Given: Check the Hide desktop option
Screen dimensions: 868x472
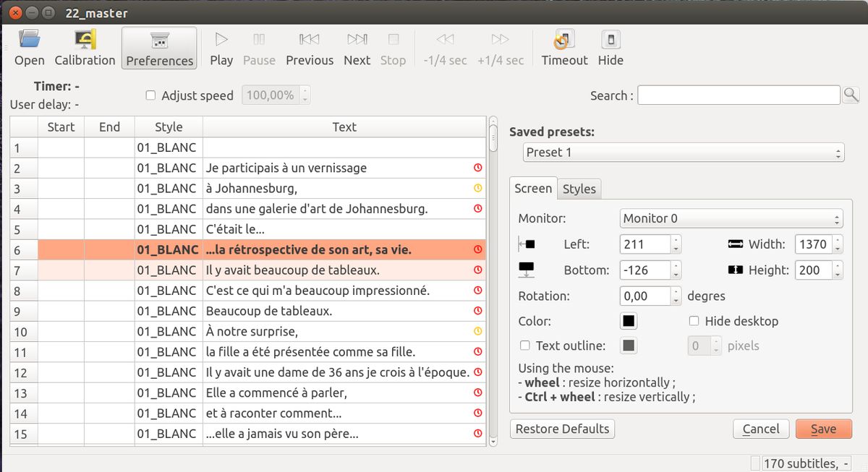Looking at the screenshot, I should click(x=694, y=321).
